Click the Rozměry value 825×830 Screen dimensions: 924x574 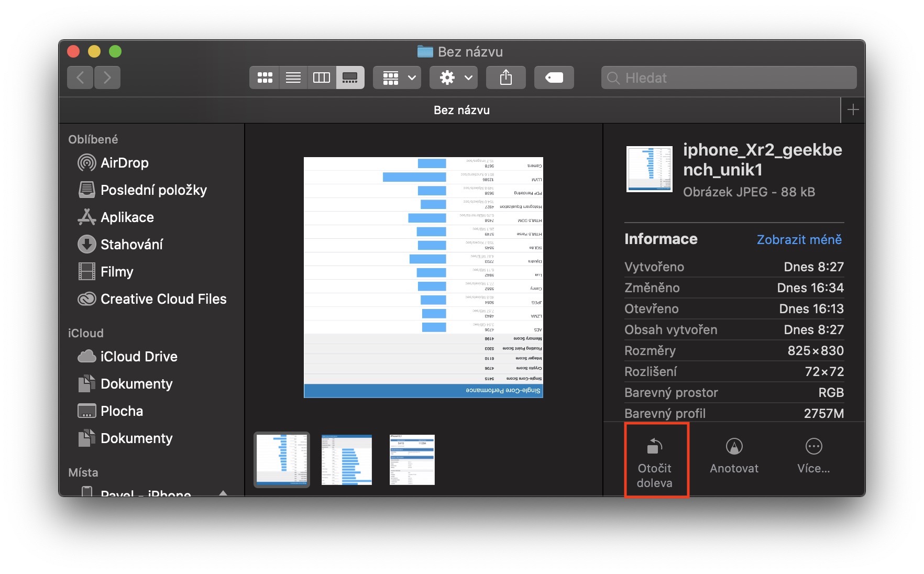[816, 351]
